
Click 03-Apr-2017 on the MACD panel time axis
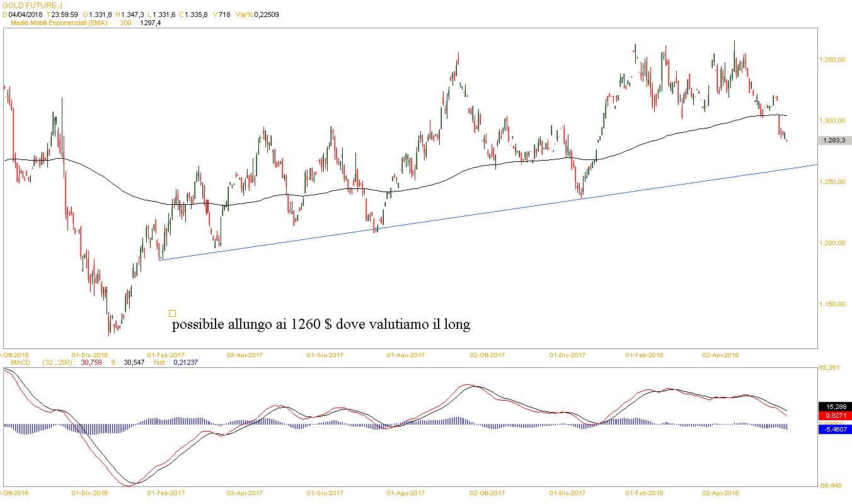pyautogui.click(x=245, y=493)
